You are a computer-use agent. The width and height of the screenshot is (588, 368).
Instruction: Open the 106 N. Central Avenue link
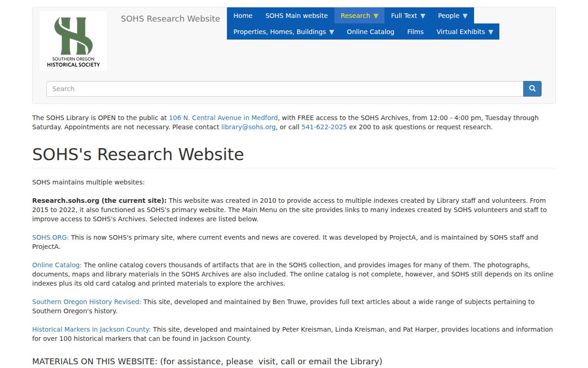pos(223,118)
